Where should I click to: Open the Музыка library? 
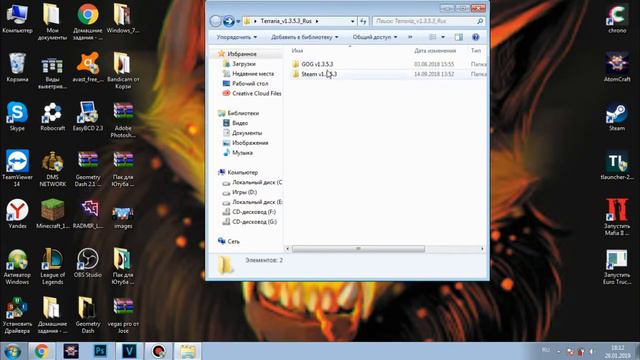[x=242, y=153]
